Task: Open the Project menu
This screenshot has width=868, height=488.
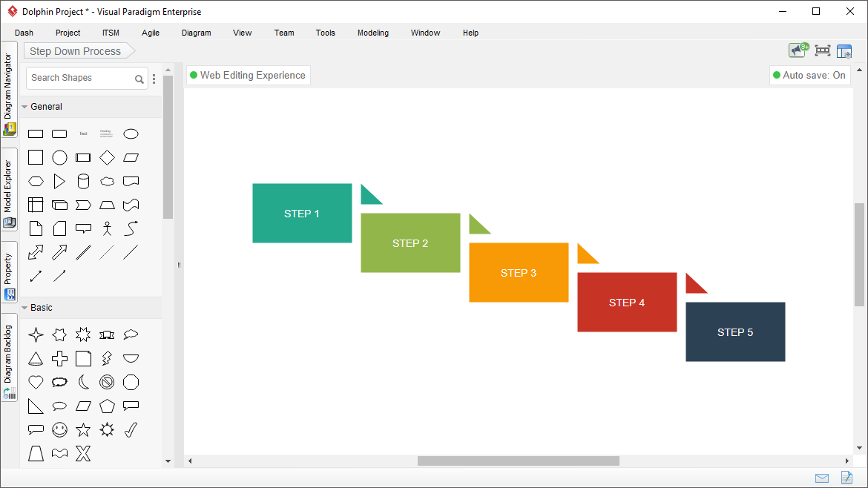Action: (68, 33)
